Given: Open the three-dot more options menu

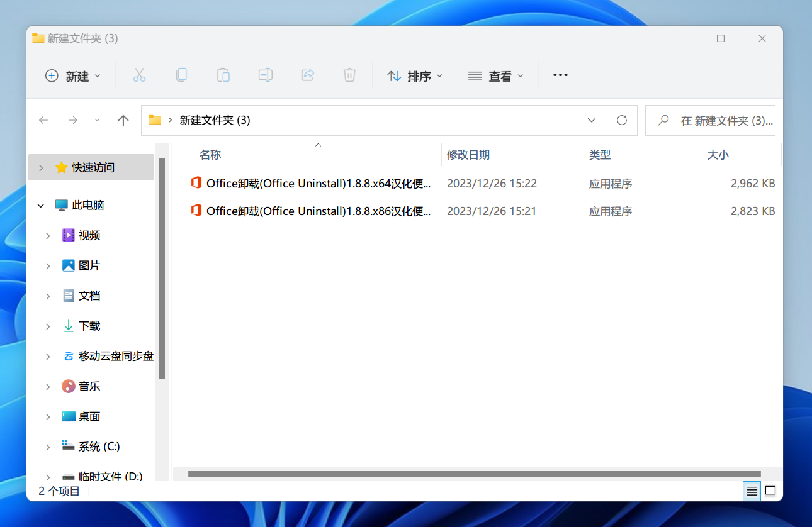Looking at the screenshot, I should 560,75.
